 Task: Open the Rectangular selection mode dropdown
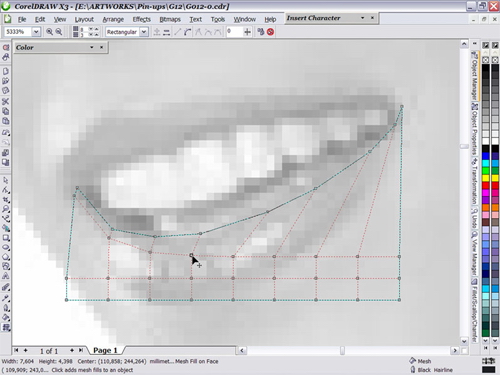point(144,32)
